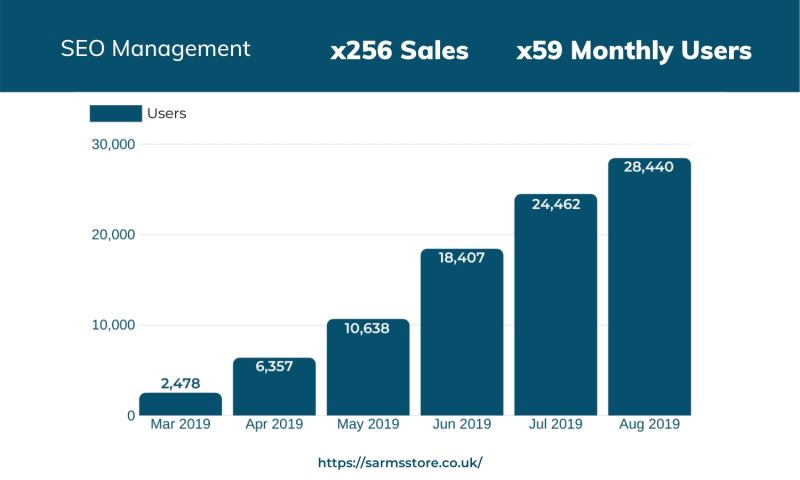Viewport: 800px width, 480px height.
Task: Click the 24,462 data label
Action: [x=555, y=204]
